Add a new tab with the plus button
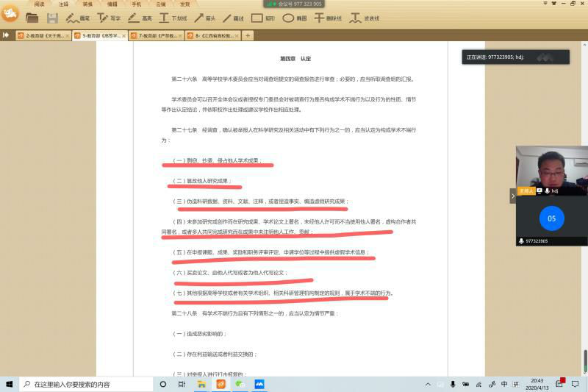588x392 pixels. (248, 35)
